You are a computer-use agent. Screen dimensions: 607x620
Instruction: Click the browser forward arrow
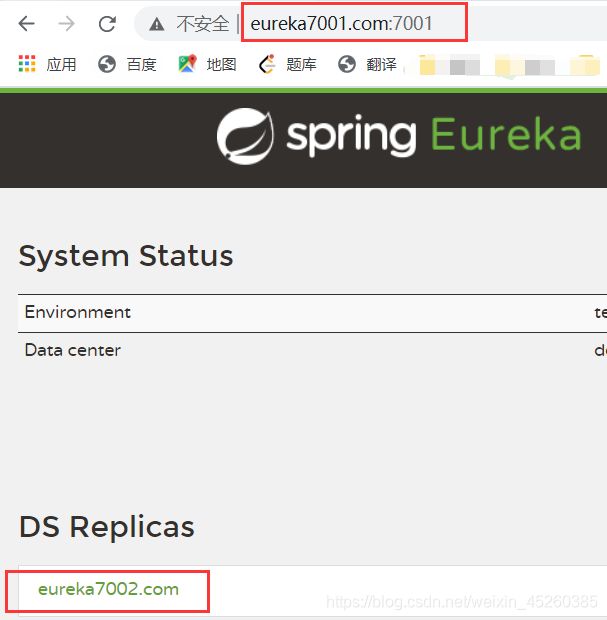point(66,24)
